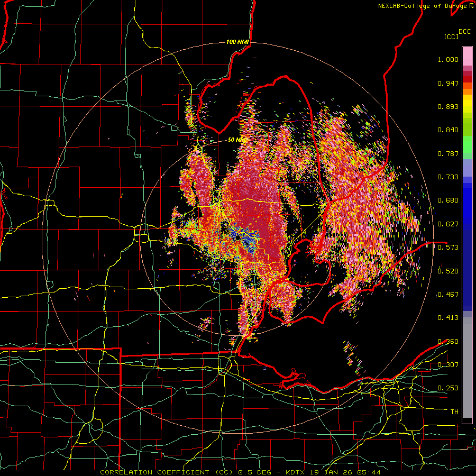Click the 0.253 colorbar value label
This screenshot has width=476, height=476.
click(448, 388)
